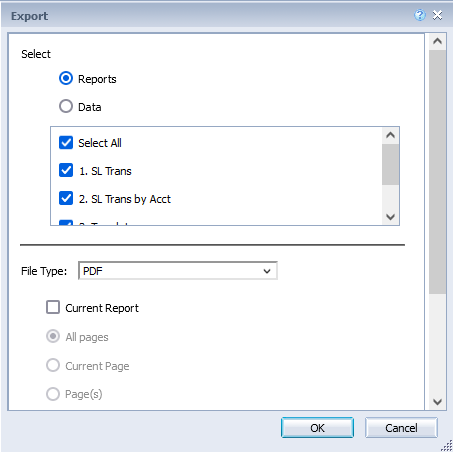Image resolution: width=453 pixels, height=453 pixels.
Task: Choose the Current Page option
Action: [x=53, y=365]
